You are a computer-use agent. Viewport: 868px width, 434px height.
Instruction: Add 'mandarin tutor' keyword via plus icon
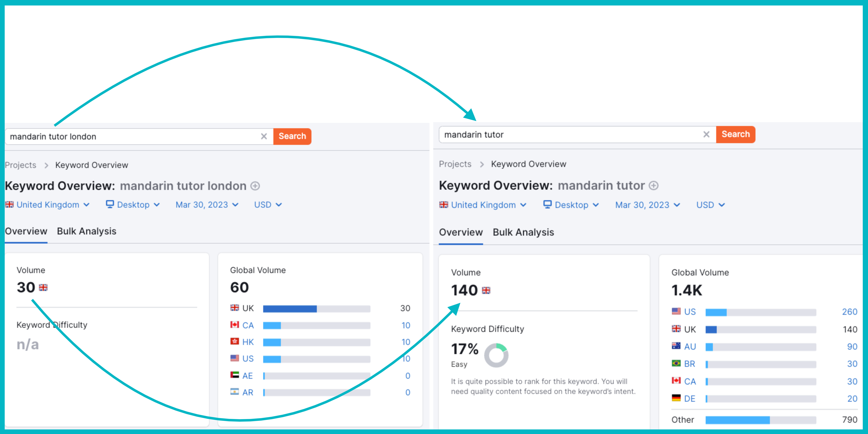pyautogui.click(x=654, y=186)
